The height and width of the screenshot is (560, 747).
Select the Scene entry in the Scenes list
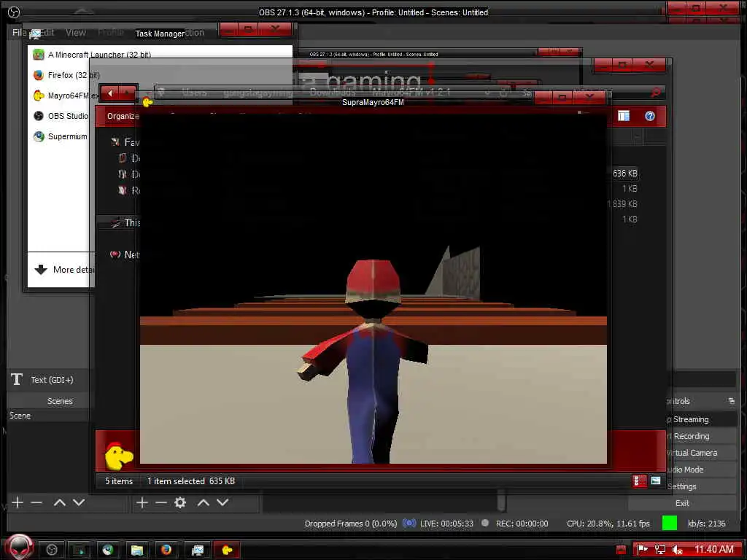coord(47,415)
